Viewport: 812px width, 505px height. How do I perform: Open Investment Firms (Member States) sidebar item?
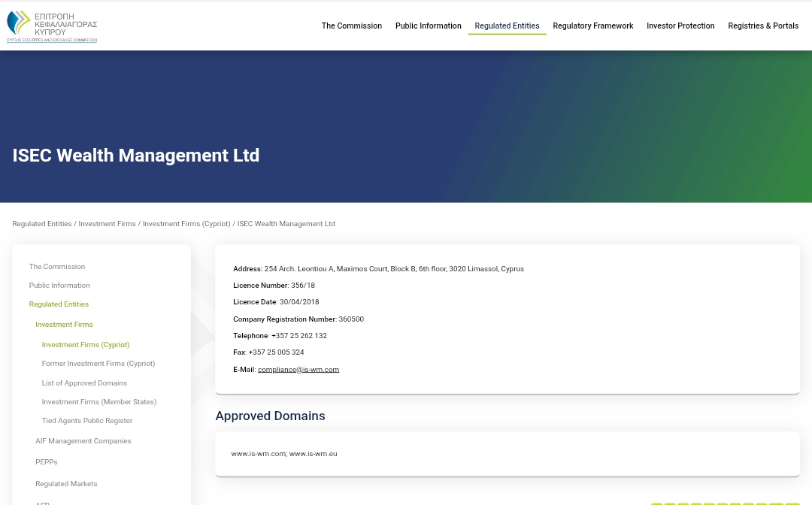point(99,402)
